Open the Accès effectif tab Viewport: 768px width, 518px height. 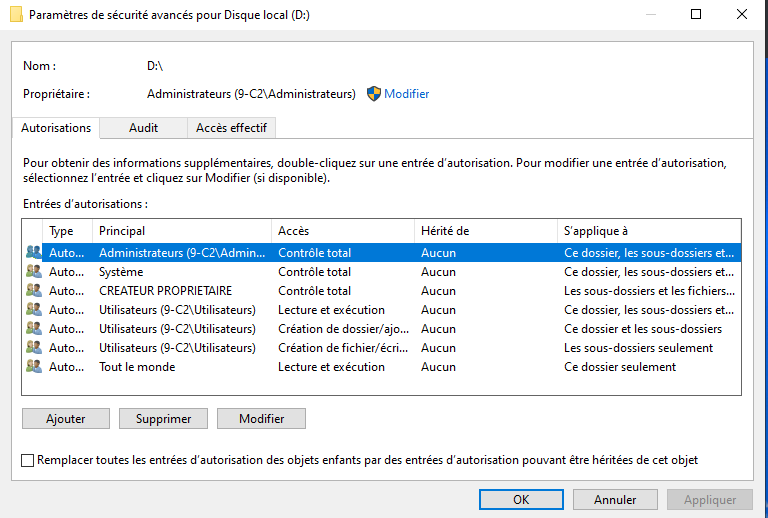pos(231,128)
